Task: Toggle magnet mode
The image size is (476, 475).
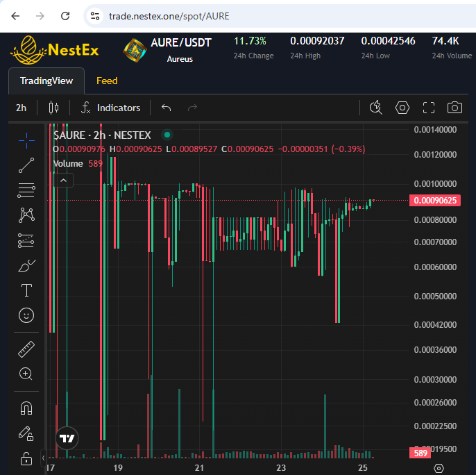Action: (x=26, y=408)
